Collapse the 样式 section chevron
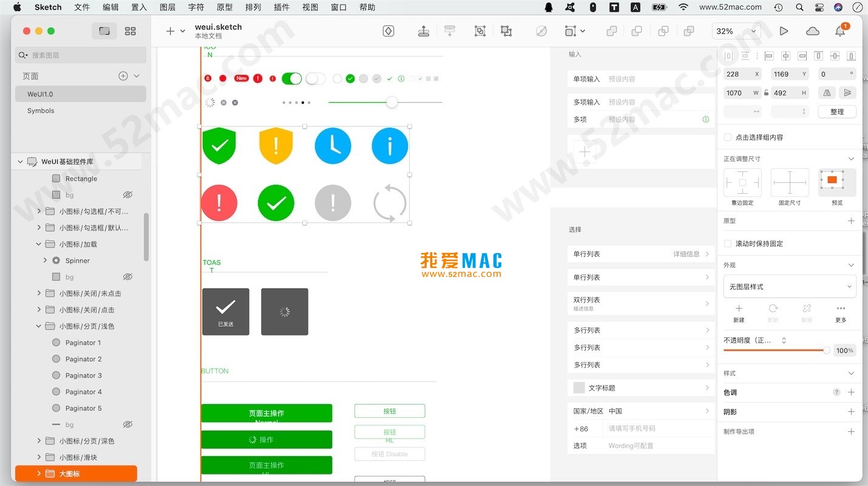 coord(851,373)
